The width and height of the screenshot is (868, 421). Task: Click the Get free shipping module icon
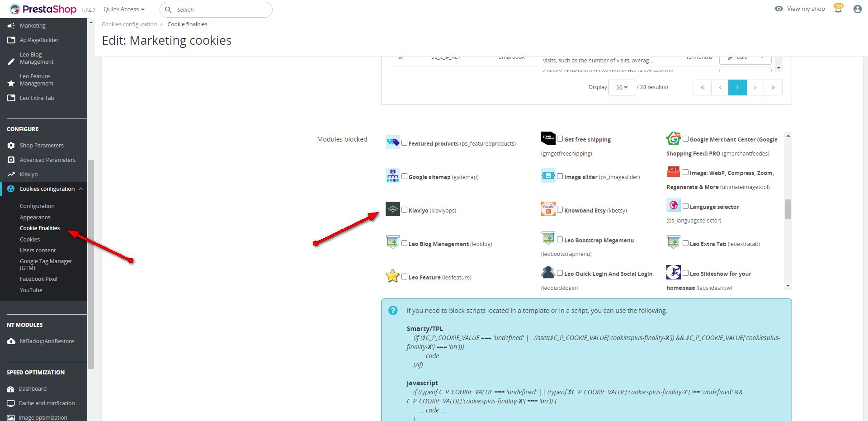pos(548,138)
